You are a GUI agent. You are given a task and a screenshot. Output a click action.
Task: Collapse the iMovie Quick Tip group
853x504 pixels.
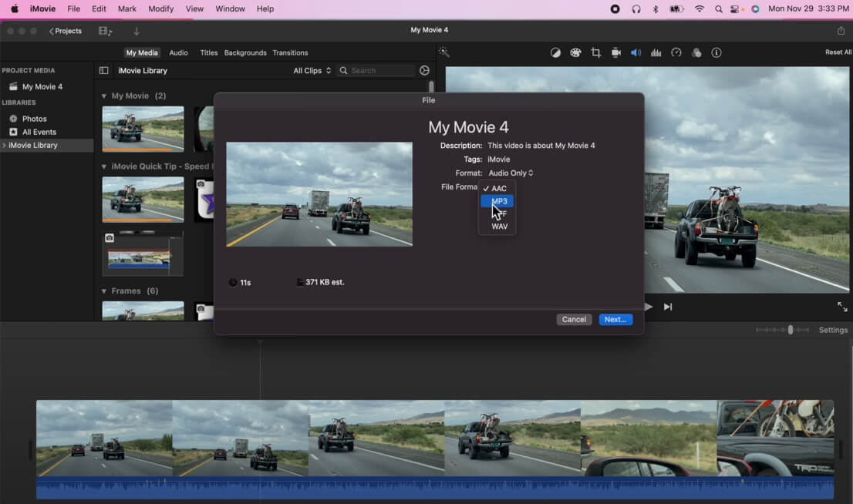point(104,166)
